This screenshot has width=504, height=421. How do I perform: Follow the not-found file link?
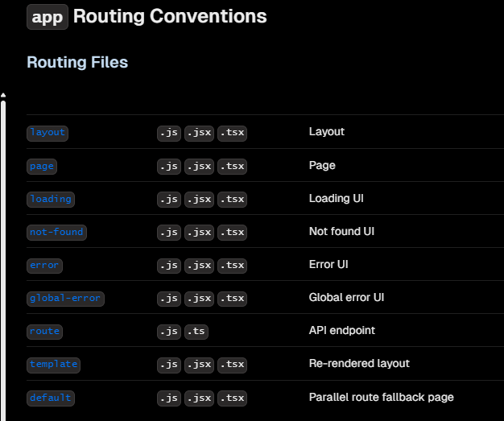point(56,232)
